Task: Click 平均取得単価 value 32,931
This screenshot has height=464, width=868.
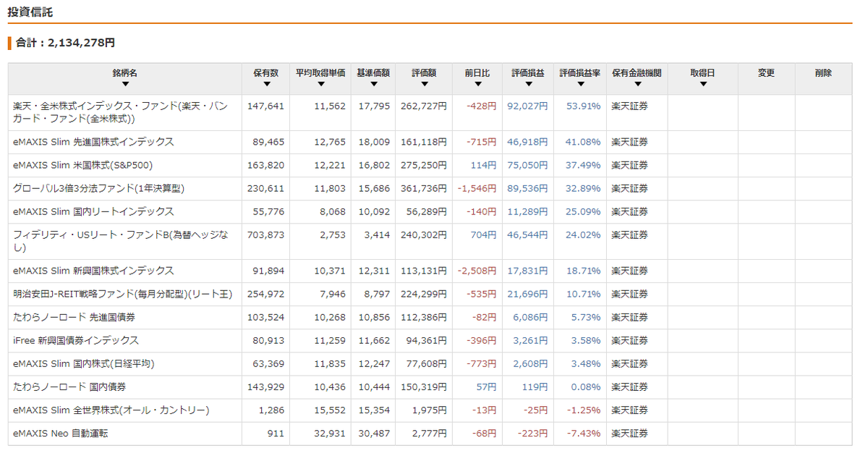Action: coord(330,433)
